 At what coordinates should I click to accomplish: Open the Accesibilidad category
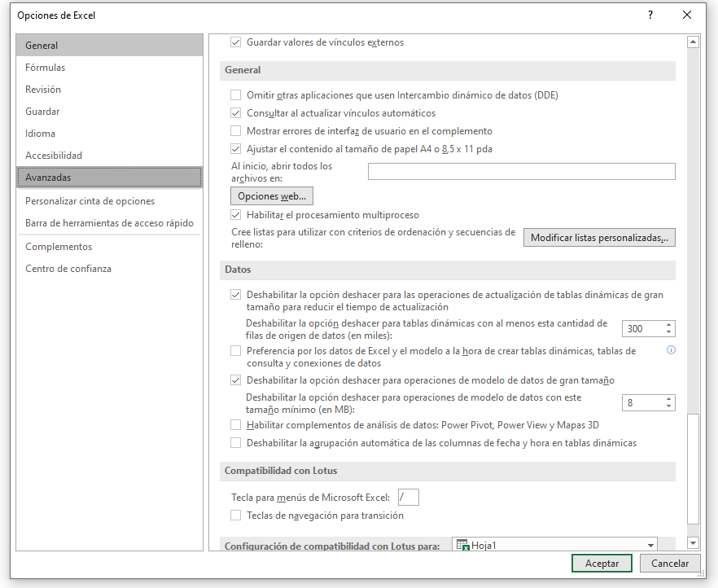point(109,156)
